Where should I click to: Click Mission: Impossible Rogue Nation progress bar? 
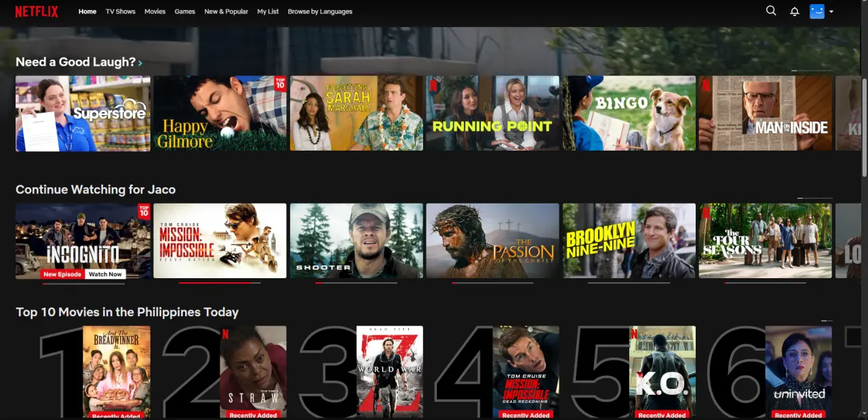[220, 283]
